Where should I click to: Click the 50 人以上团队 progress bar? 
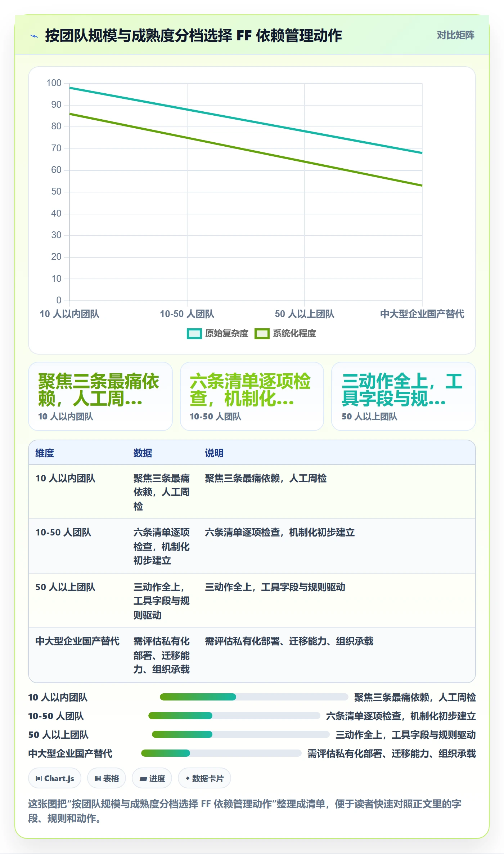[240, 734]
